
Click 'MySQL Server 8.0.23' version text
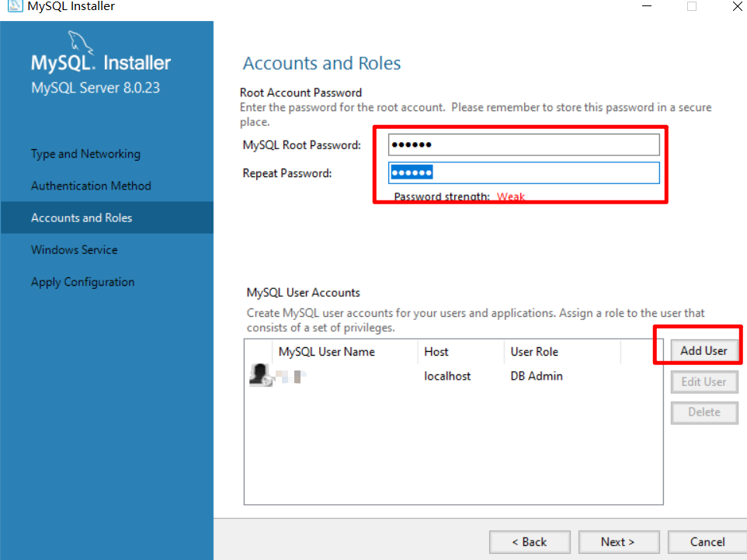[x=96, y=88]
